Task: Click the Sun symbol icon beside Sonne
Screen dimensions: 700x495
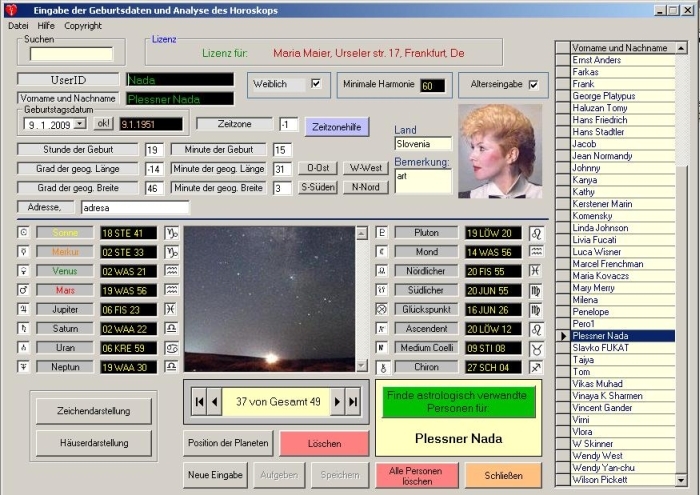Action: (24, 233)
